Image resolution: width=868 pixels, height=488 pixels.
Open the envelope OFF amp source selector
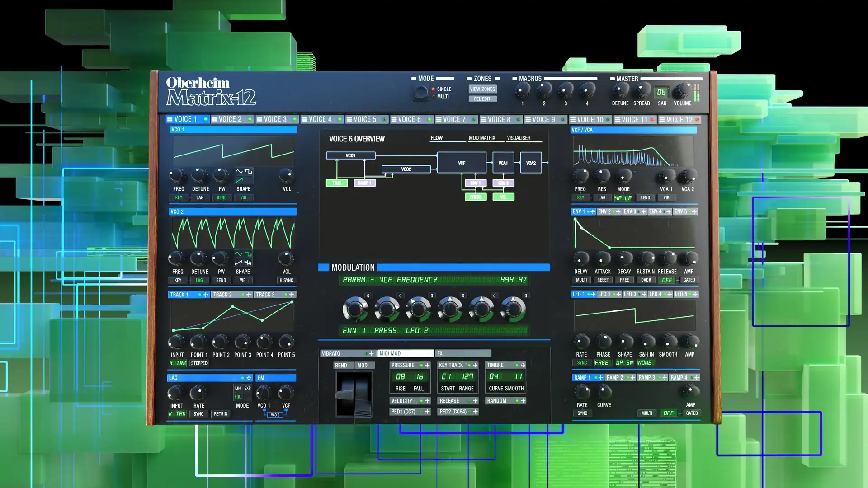(667, 280)
